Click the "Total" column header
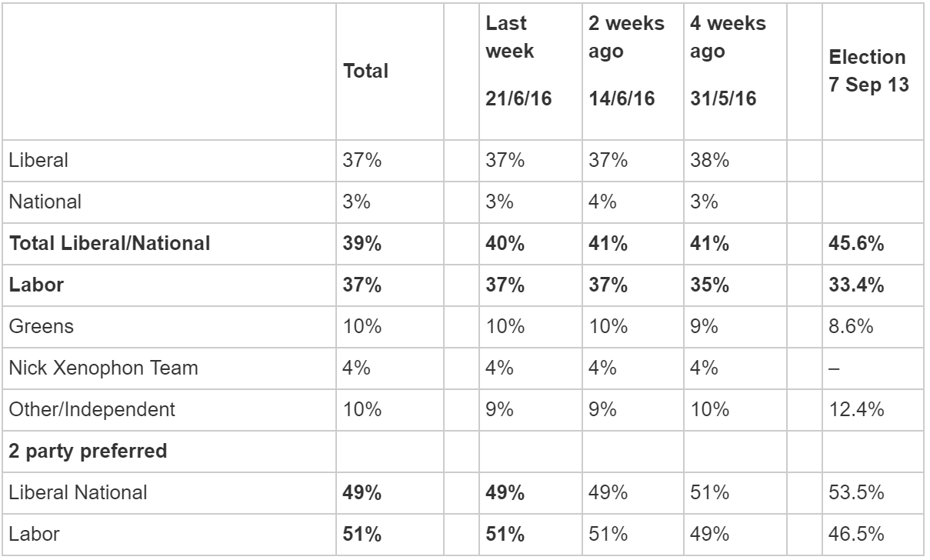This screenshot has width=930, height=560. pyautogui.click(x=365, y=72)
